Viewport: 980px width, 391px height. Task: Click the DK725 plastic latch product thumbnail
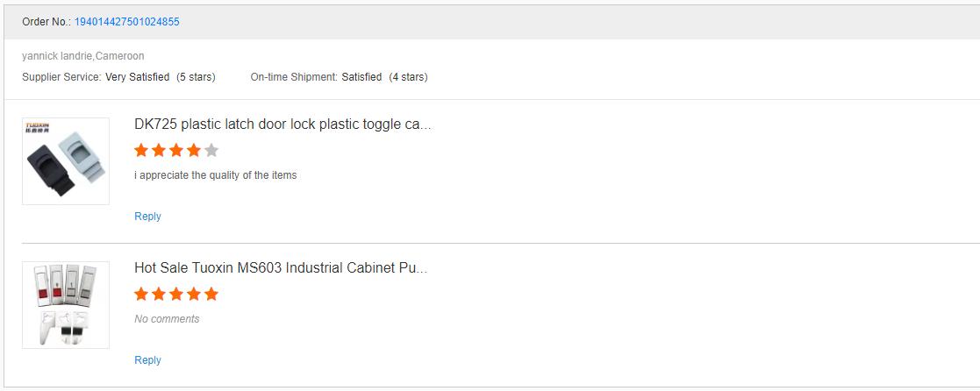point(66,161)
